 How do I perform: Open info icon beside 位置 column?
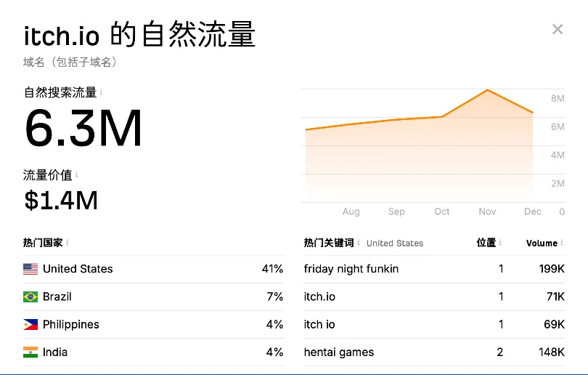pos(500,243)
